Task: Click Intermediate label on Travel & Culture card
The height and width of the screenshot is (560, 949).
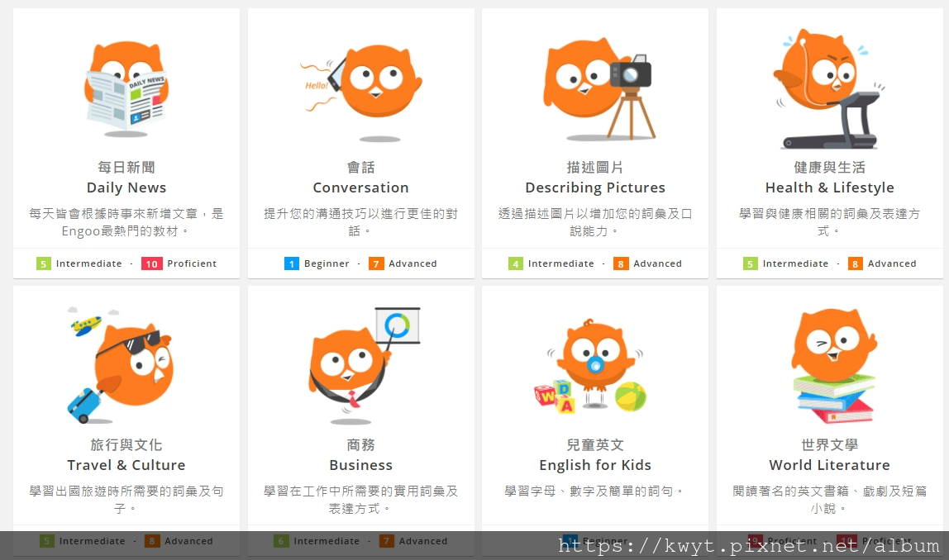Action: 92,541
